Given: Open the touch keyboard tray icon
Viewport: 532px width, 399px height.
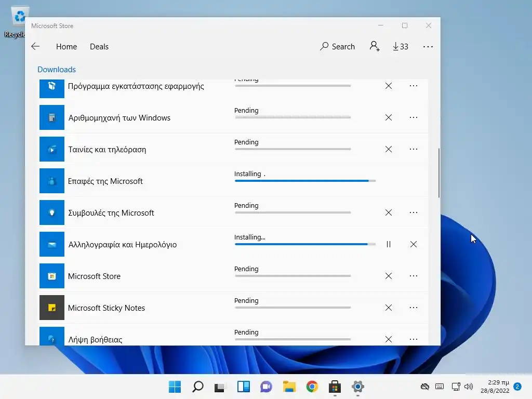Looking at the screenshot, I should (440, 387).
